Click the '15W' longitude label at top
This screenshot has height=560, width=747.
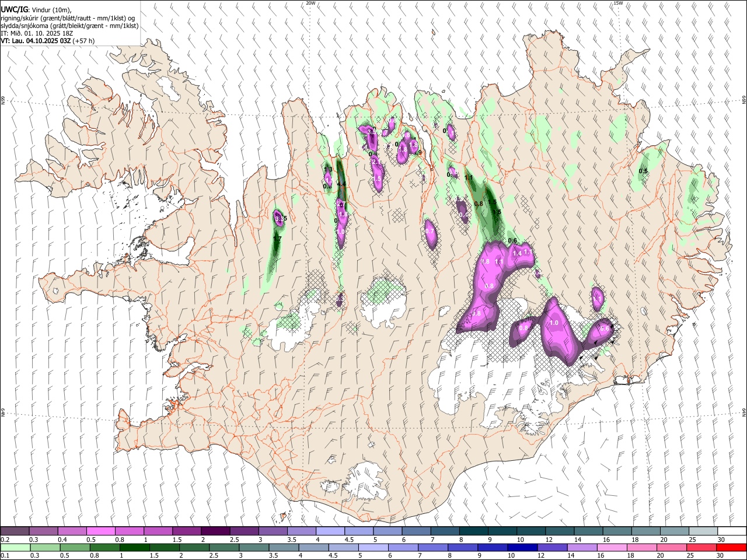(x=618, y=3)
